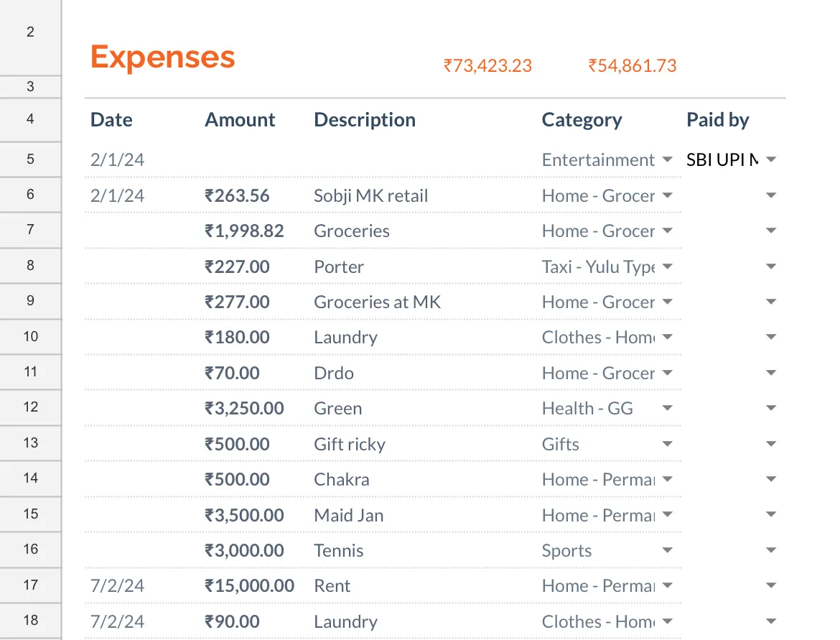The image size is (840, 640).
Task: Select the Expenses title cell
Action: click(x=162, y=57)
